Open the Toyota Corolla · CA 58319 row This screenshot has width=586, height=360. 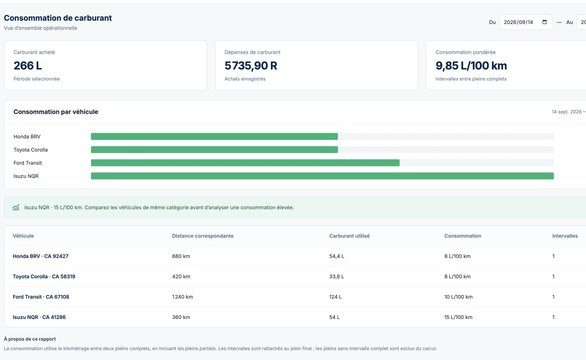[295, 277]
